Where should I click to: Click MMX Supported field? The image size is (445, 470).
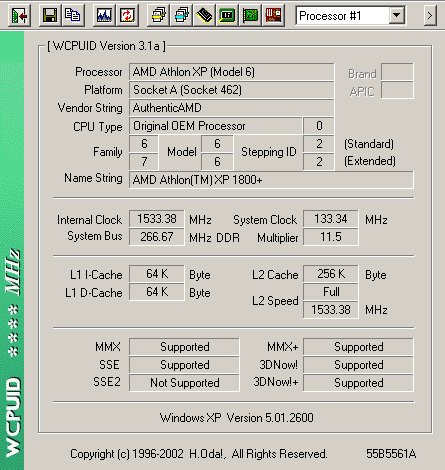pyautogui.click(x=184, y=347)
